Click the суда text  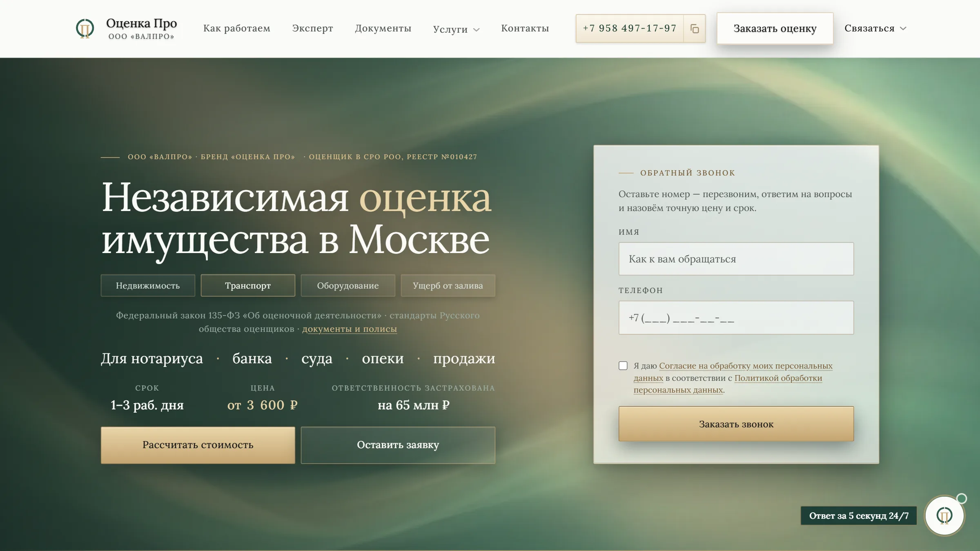click(317, 358)
